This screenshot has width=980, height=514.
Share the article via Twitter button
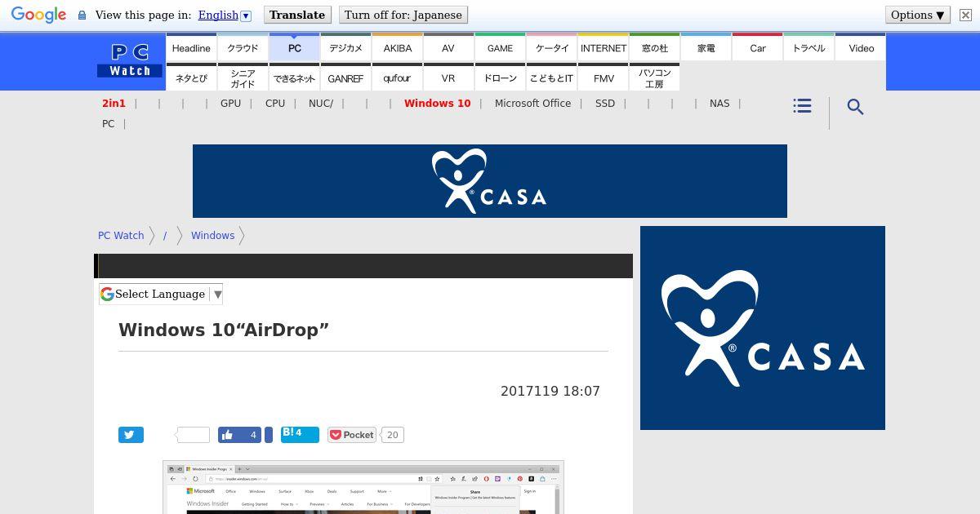[x=131, y=435]
